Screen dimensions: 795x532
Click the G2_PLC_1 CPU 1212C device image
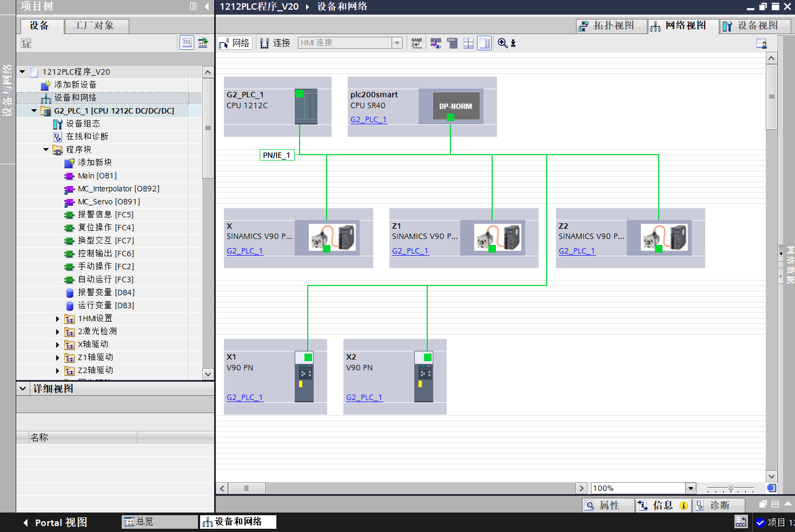306,107
